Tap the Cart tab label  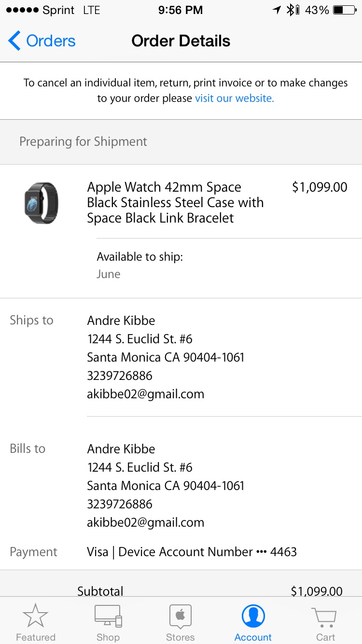[x=325, y=637]
